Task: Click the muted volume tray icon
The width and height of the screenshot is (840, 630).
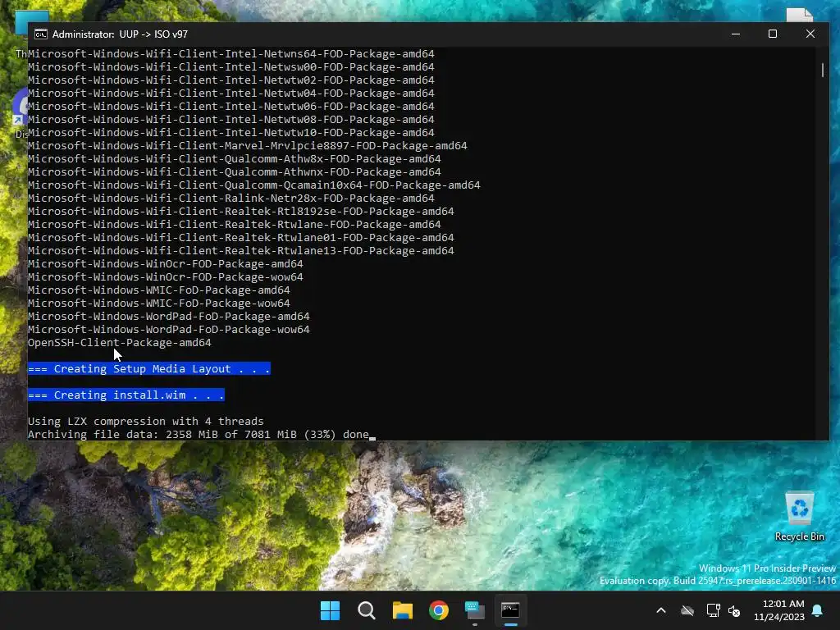Action: pyautogui.click(x=734, y=610)
